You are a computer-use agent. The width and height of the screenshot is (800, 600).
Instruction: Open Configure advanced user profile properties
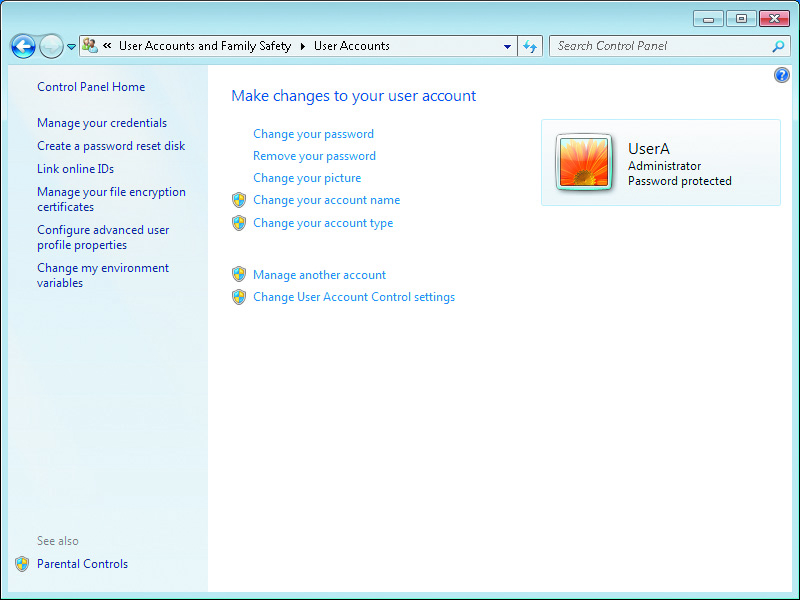pos(103,237)
